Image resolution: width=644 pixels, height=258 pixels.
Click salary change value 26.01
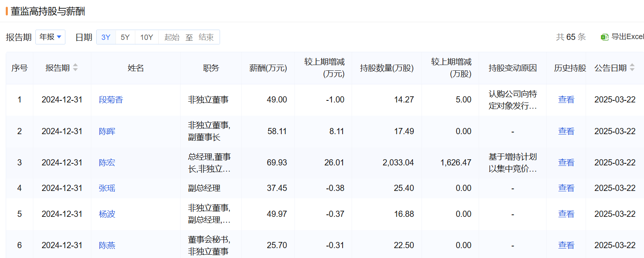point(334,163)
